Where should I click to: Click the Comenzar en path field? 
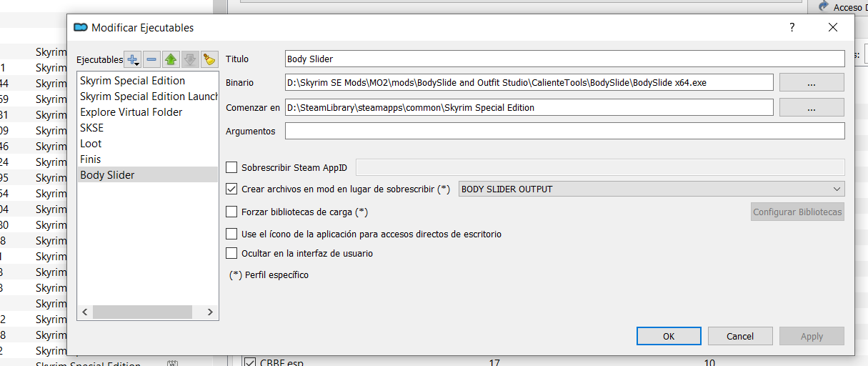coord(529,107)
